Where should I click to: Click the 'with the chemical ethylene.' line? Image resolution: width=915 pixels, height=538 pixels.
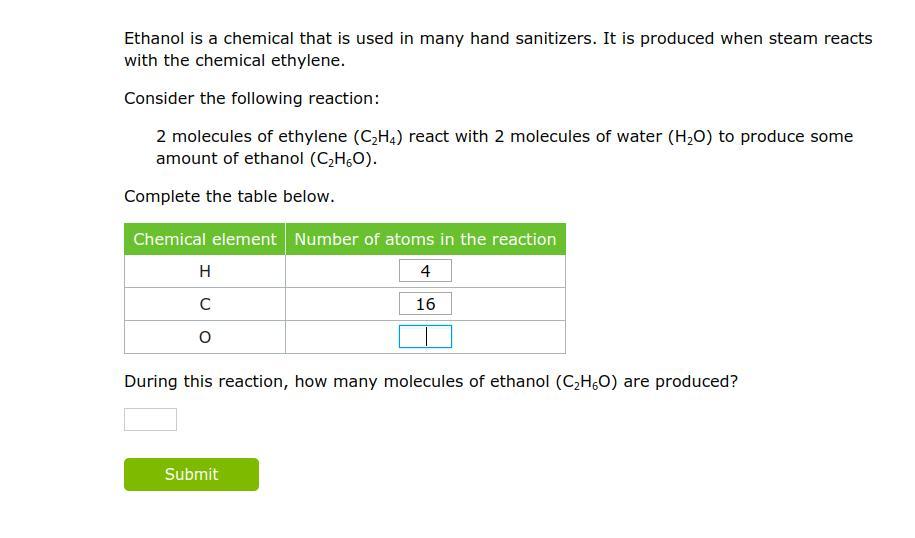tap(235, 61)
